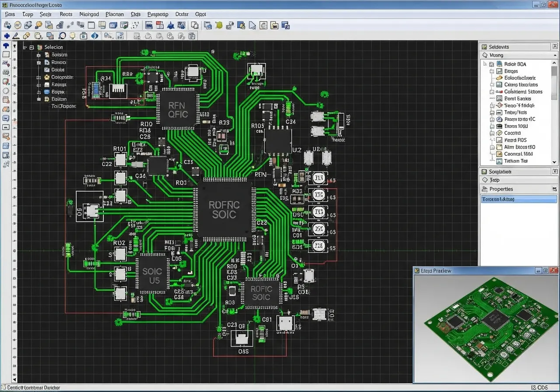Click the 3D board preview thumbnail

pyautogui.click(x=486, y=329)
